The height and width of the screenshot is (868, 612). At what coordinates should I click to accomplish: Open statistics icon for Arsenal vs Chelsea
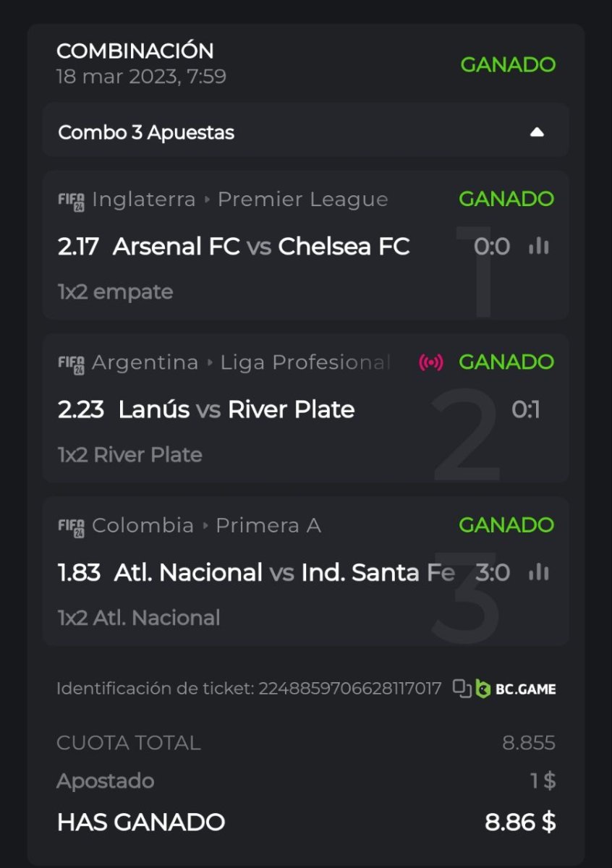click(x=538, y=247)
